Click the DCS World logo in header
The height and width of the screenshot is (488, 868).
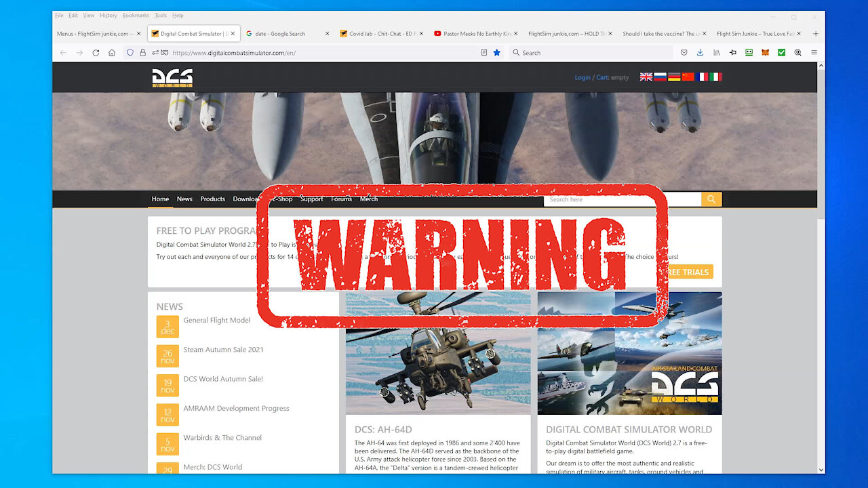click(172, 78)
